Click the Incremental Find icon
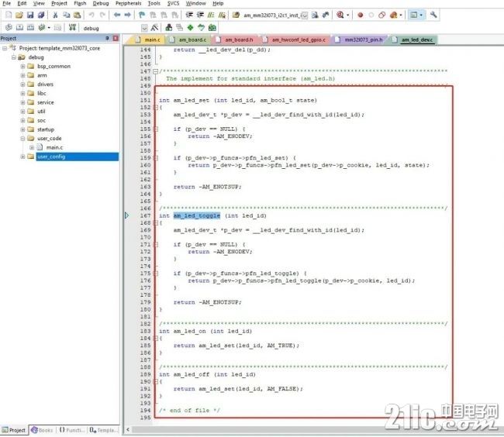This screenshot has height=437, width=504. [326, 15]
